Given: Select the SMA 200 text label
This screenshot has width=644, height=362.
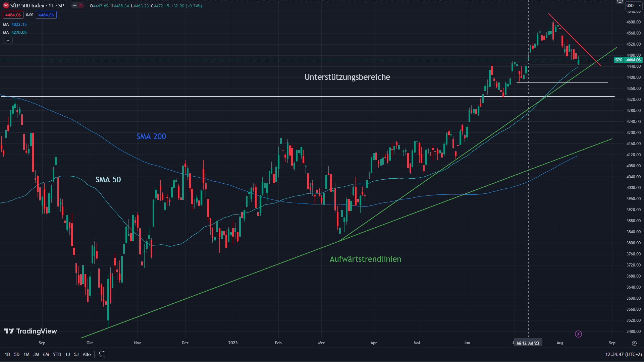Looking at the screenshot, I should pyautogui.click(x=151, y=136).
